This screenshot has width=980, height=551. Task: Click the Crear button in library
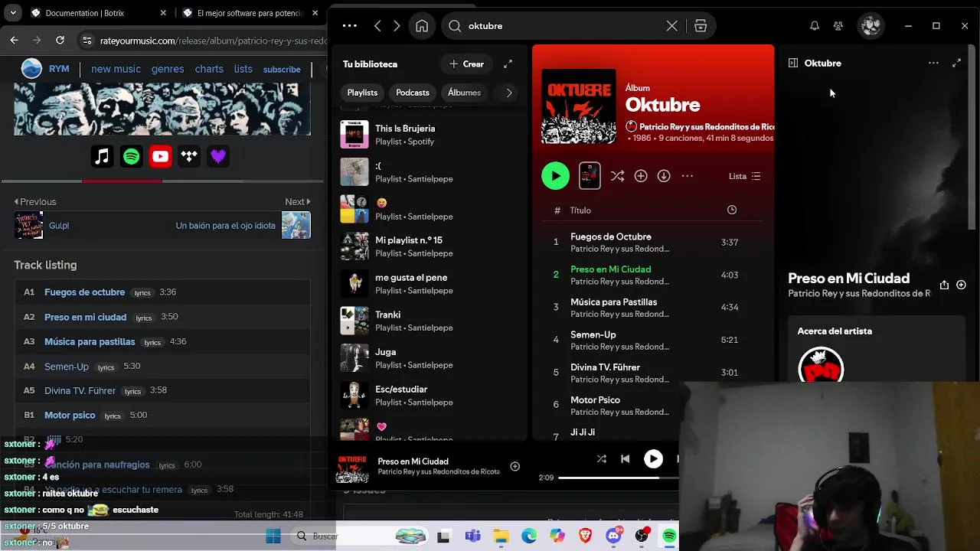[466, 64]
